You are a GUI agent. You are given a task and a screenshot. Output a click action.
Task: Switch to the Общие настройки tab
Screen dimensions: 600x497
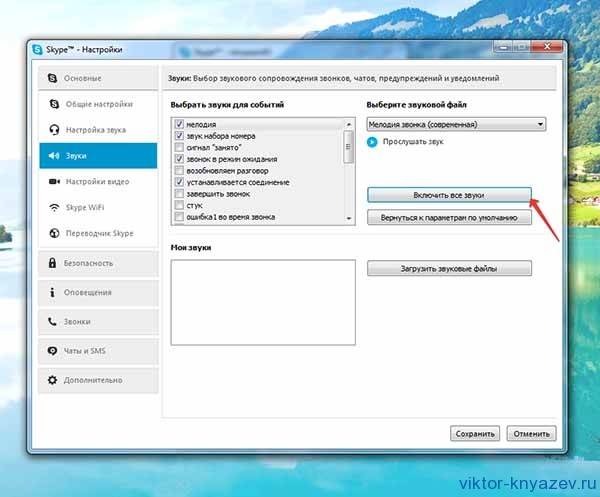tap(97, 104)
